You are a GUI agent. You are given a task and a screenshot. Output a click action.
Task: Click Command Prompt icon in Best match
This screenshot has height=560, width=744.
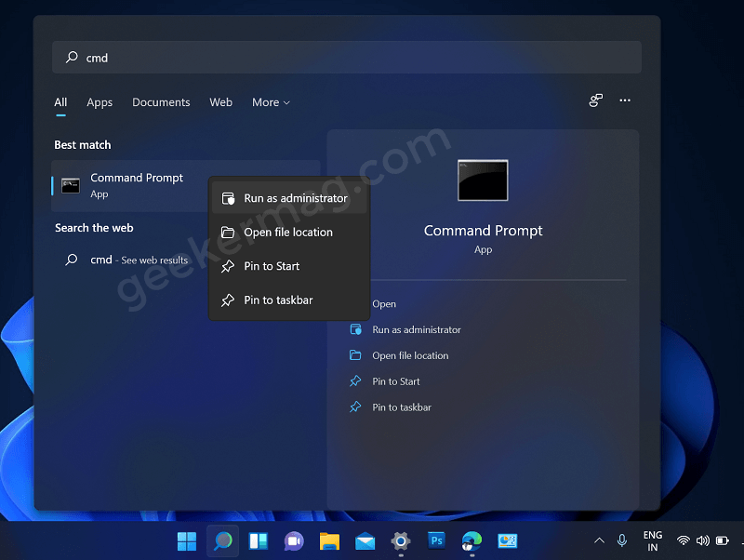click(71, 185)
